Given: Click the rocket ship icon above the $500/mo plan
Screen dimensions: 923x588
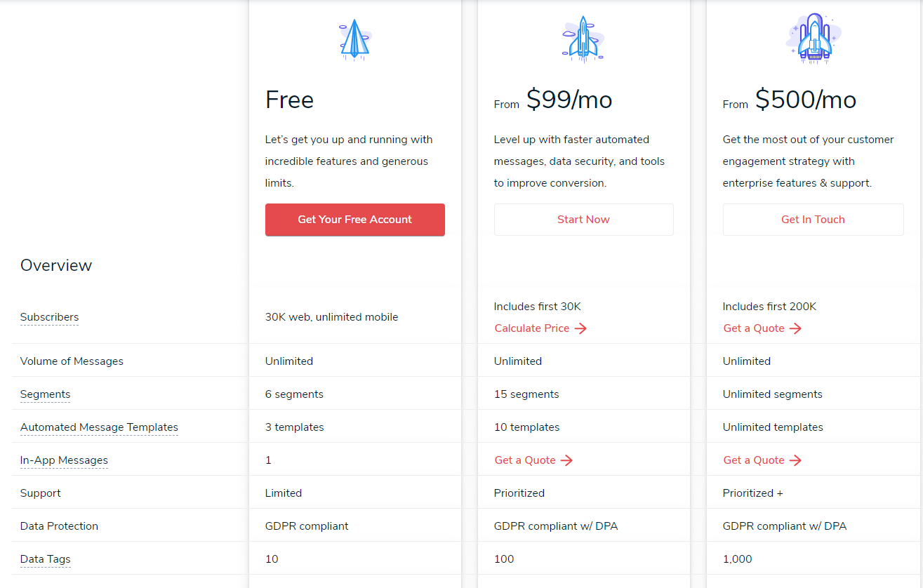Looking at the screenshot, I should (813, 36).
